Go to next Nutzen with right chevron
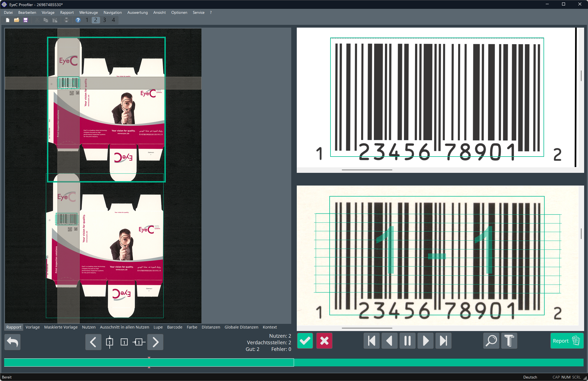Image resolution: width=588 pixels, height=381 pixels. click(x=155, y=342)
